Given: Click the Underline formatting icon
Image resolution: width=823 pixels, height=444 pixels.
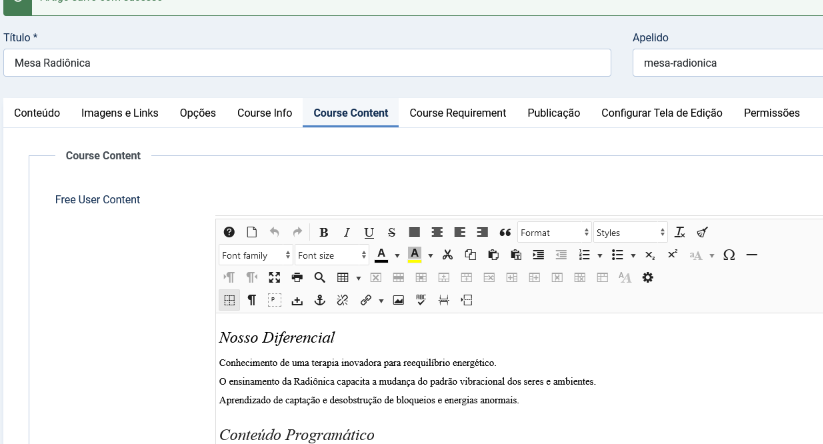Looking at the screenshot, I should (x=368, y=232).
